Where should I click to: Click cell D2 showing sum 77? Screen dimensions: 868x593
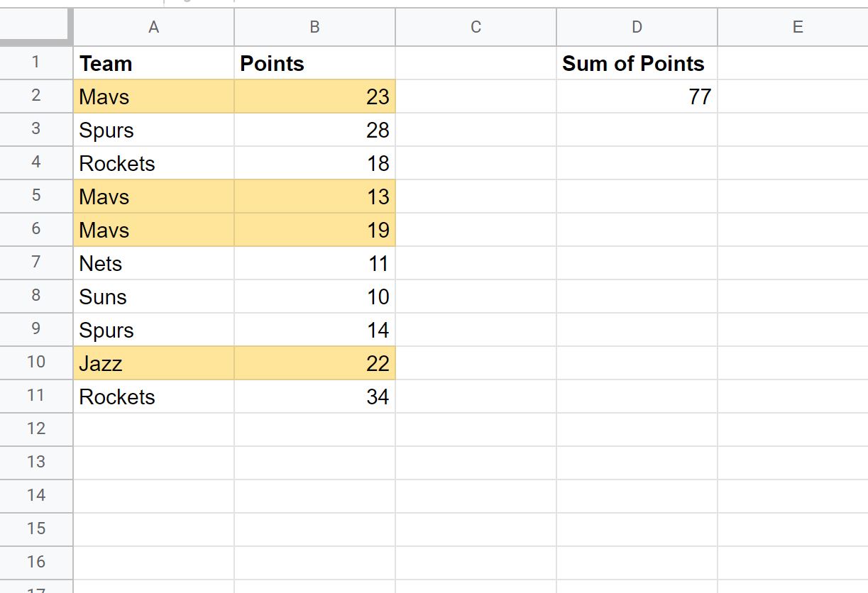click(x=637, y=96)
